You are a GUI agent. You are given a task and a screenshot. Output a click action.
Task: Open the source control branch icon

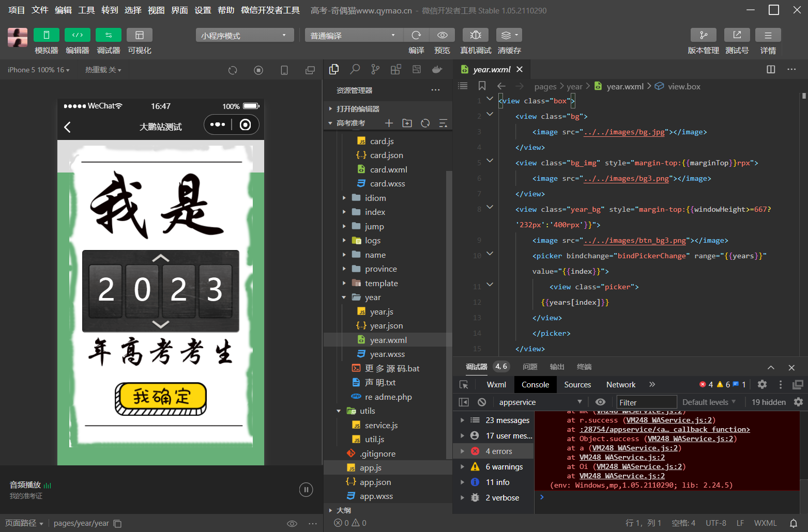coord(375,69)
